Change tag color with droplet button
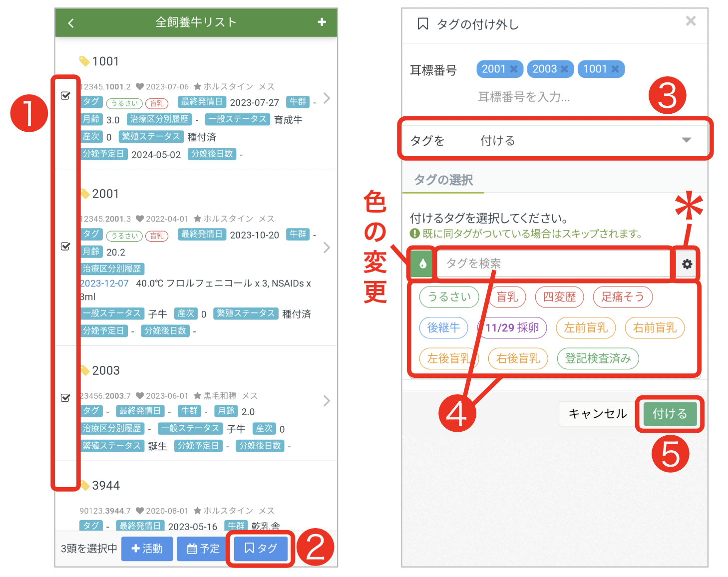 (422, 264)
